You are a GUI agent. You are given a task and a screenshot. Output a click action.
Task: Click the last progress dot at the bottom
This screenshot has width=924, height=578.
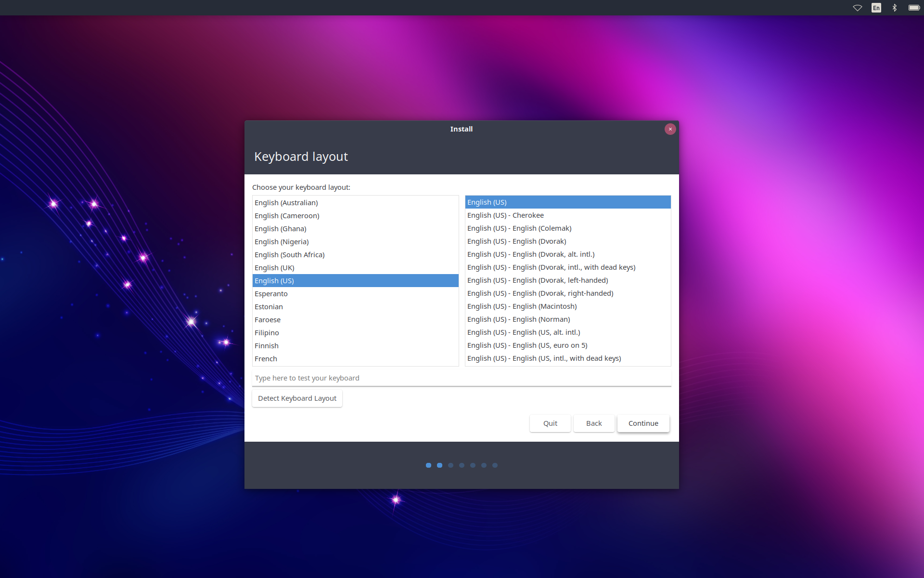pos(495,465)
